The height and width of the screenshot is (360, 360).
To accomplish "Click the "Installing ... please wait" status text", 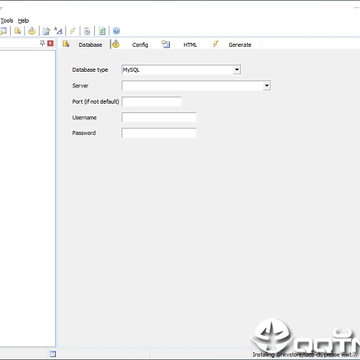I will 304,355.
